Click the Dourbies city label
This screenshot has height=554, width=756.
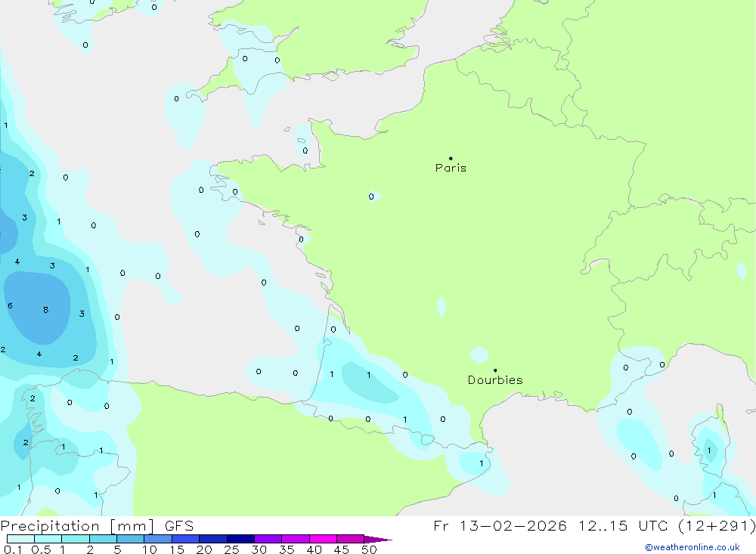(495, 380)
